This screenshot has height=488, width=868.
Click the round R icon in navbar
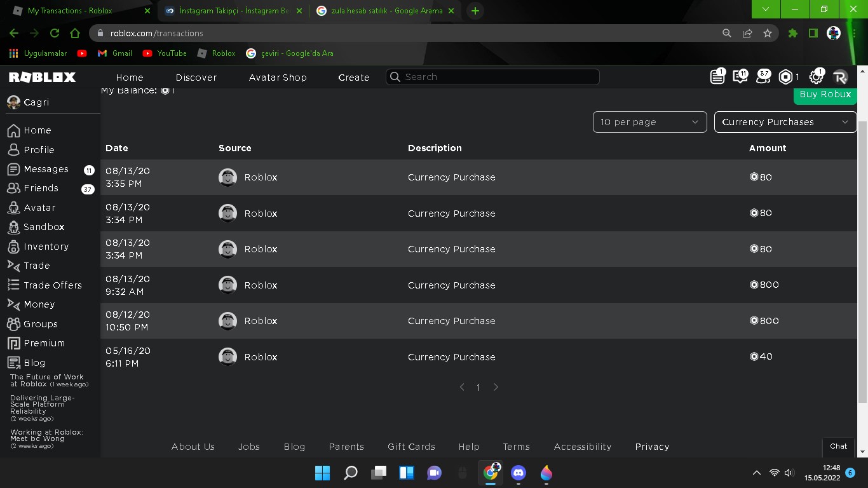[840, 77]
